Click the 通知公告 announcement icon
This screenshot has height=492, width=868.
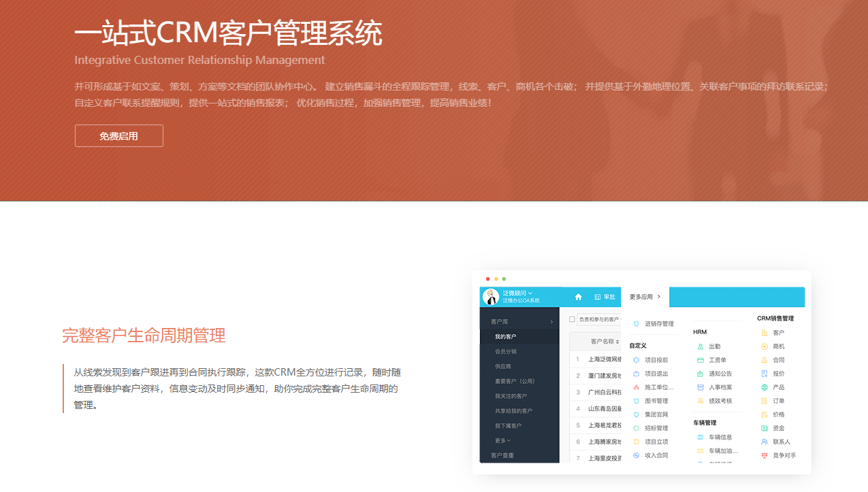pos(701,374)
